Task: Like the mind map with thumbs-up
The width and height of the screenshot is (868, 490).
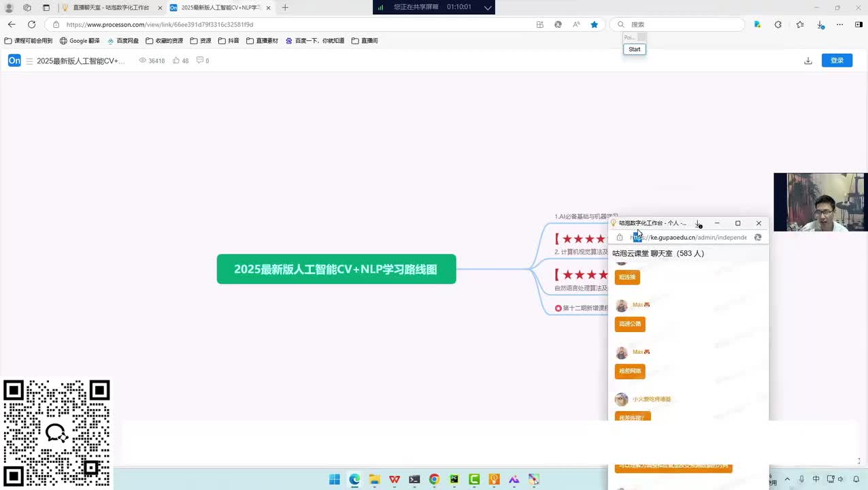Action: coord(176,61)
